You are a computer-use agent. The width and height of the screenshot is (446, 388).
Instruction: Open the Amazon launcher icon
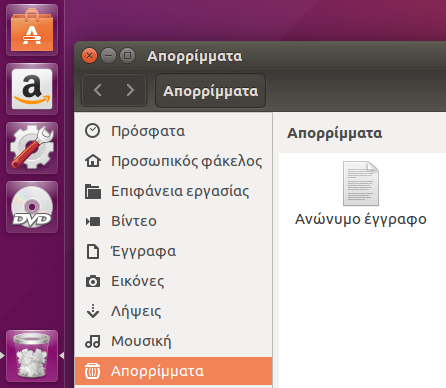point(32,89)
